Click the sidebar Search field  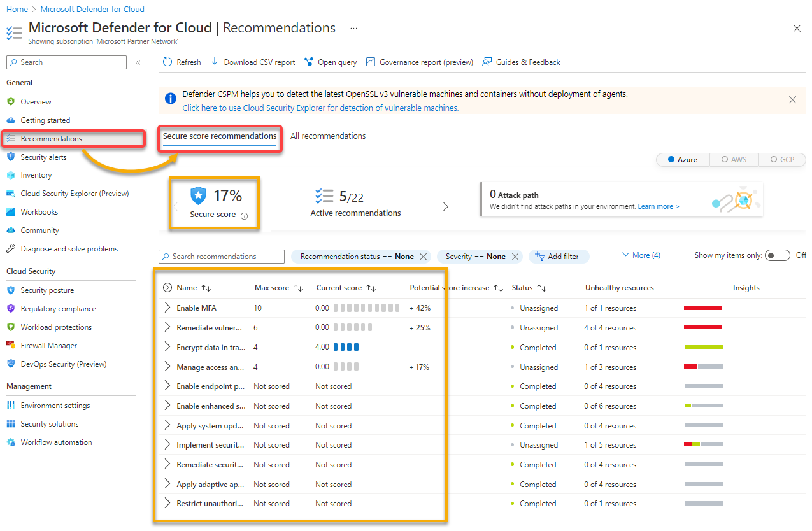[66, 62]
